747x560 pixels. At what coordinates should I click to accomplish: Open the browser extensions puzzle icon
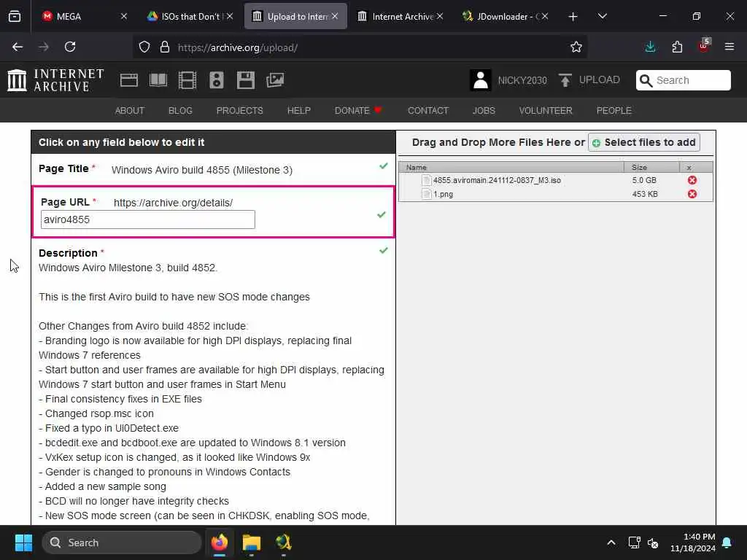click(677, 47)
